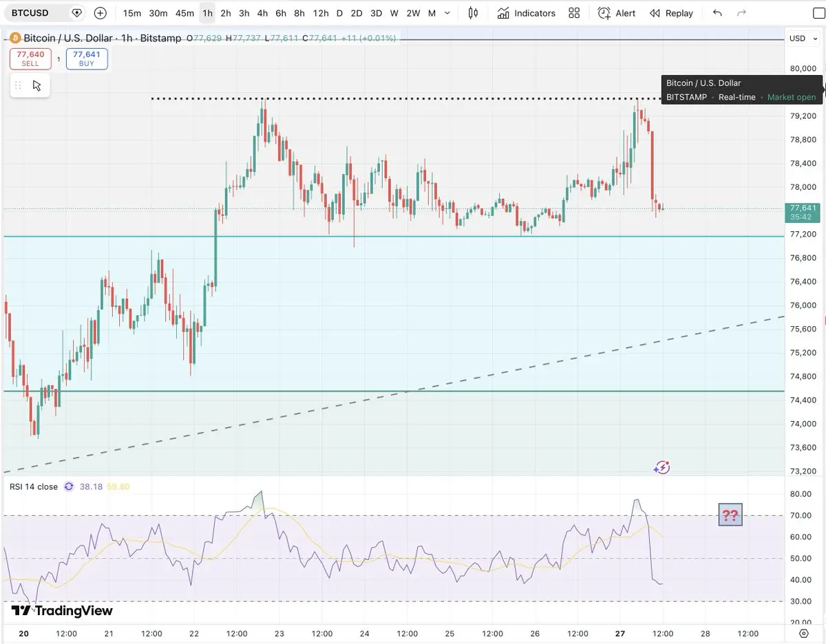Click the Bitcoin symbol logo icon
This screenshot has height=644, width=826.
14,39
